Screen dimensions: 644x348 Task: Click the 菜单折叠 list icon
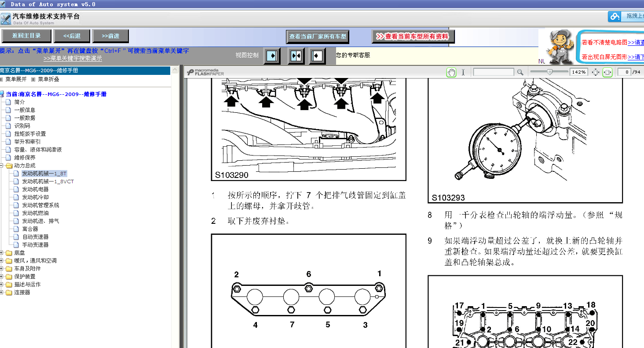coord(33,79)
